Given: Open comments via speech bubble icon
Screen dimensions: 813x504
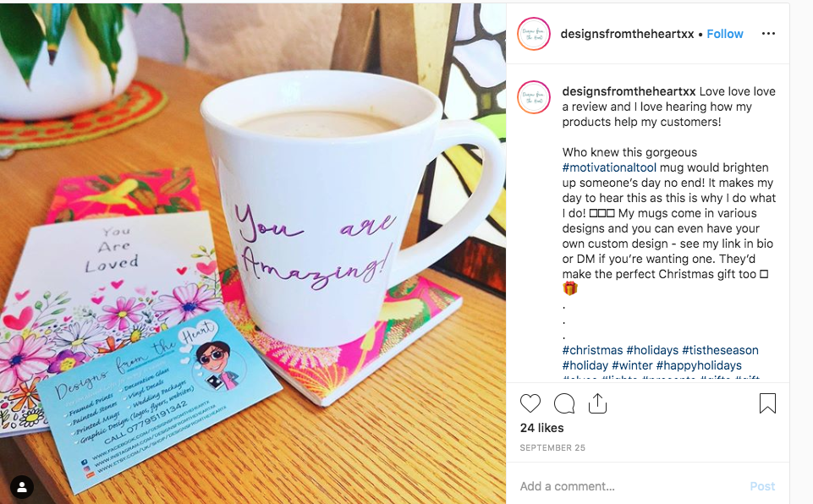Looking at the screenshot, I should point(564,403).
